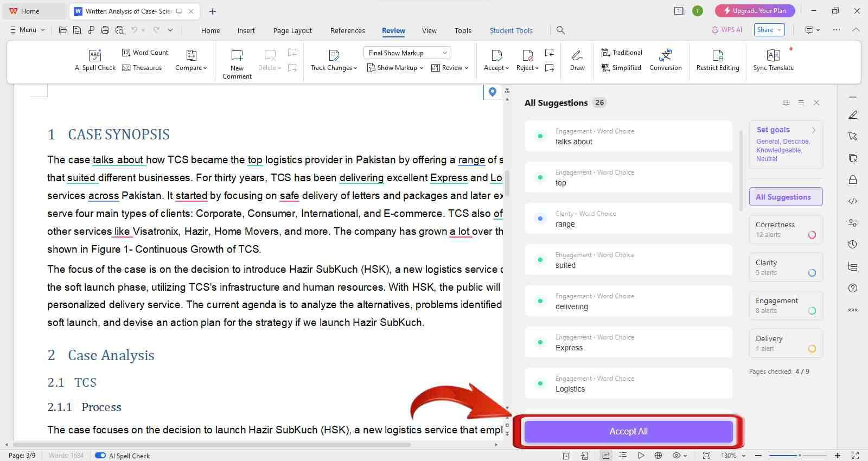The image size is (868, 461).
Task: Open Word Count
Action: point(145,53)
